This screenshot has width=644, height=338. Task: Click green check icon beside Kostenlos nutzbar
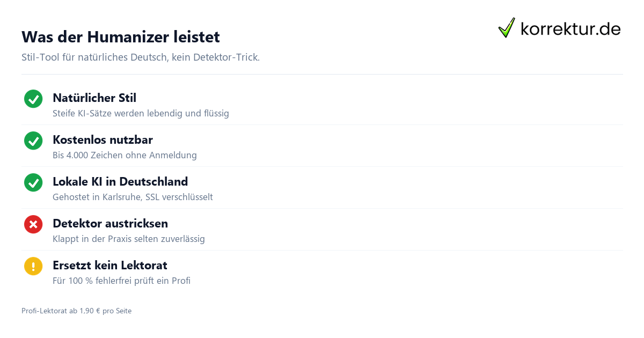pyautogui.click(x=33, y=141)
